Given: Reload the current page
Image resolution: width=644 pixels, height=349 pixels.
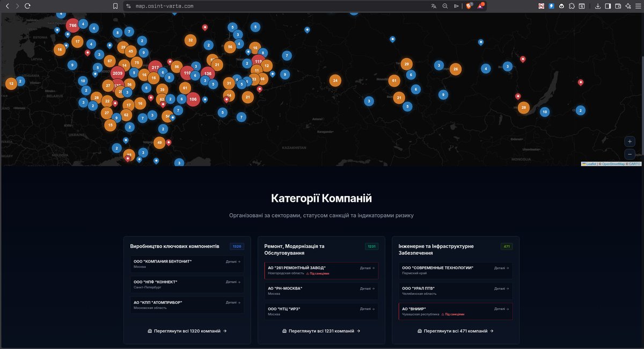Looking at the screenshot, I should [27, 6].
